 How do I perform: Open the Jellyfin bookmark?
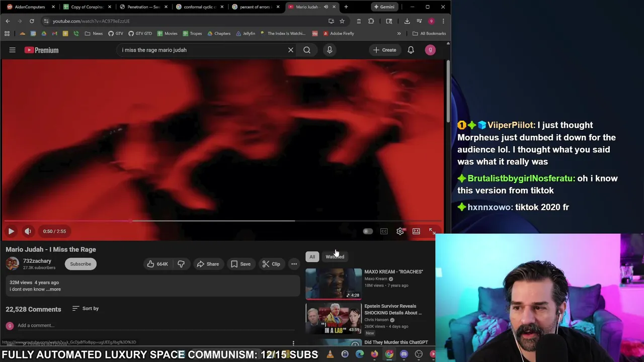click(245, 34)
